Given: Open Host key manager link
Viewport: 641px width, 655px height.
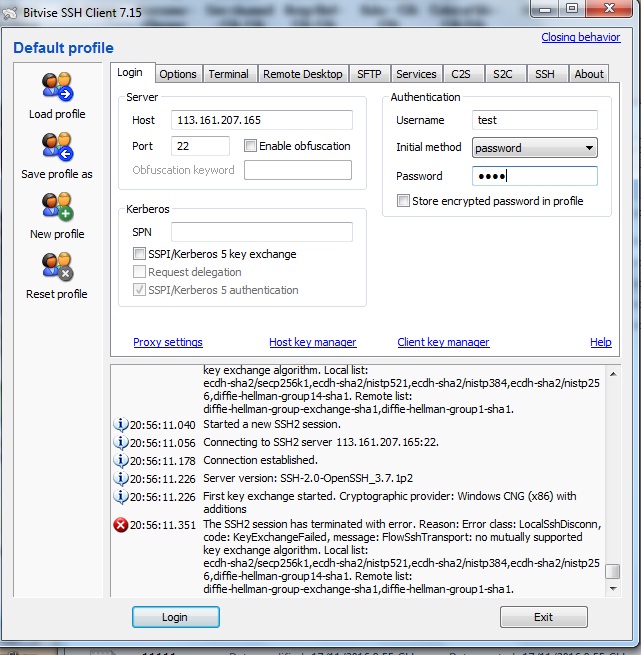Looking at the screenshot, I should pos(313,342).
